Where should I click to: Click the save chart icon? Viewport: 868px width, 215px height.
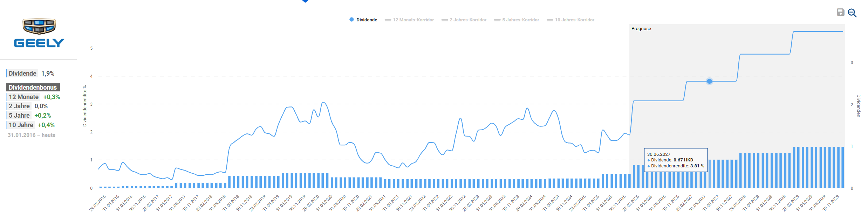coord(840,12)
